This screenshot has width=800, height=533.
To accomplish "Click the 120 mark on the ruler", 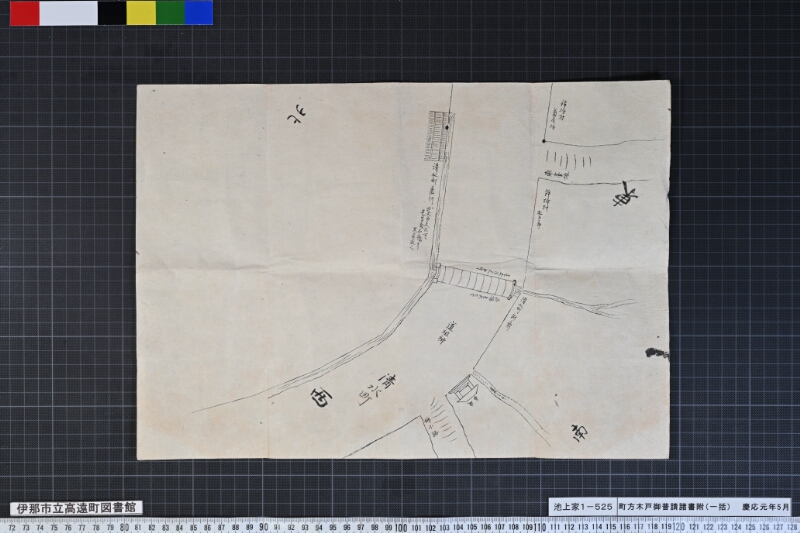I will click(680, 527).
